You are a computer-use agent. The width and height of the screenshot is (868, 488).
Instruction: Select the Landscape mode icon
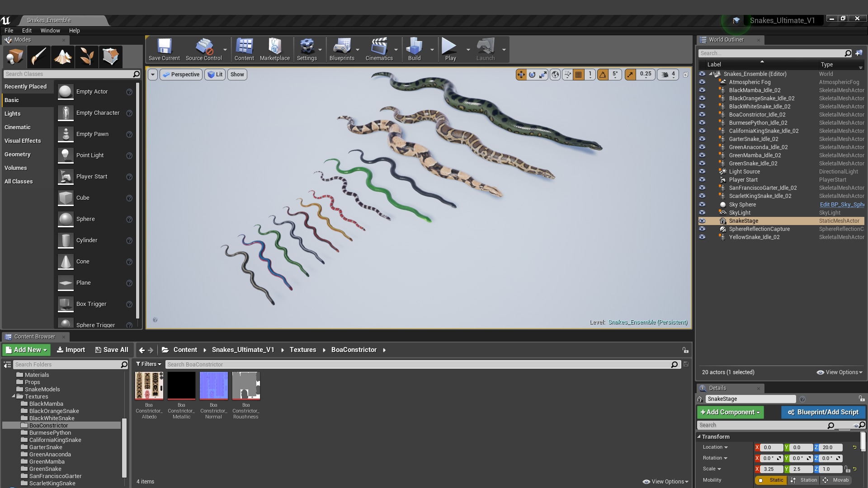63,56
